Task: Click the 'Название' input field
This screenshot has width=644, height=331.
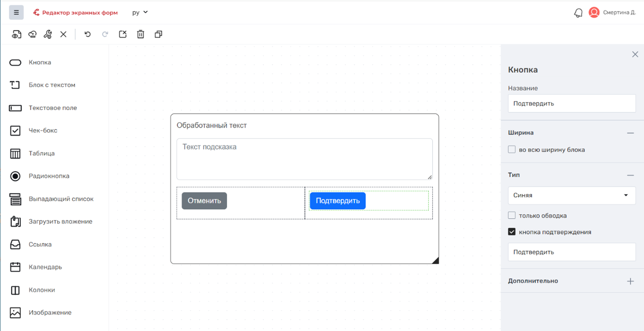Action: coord(572,103)
